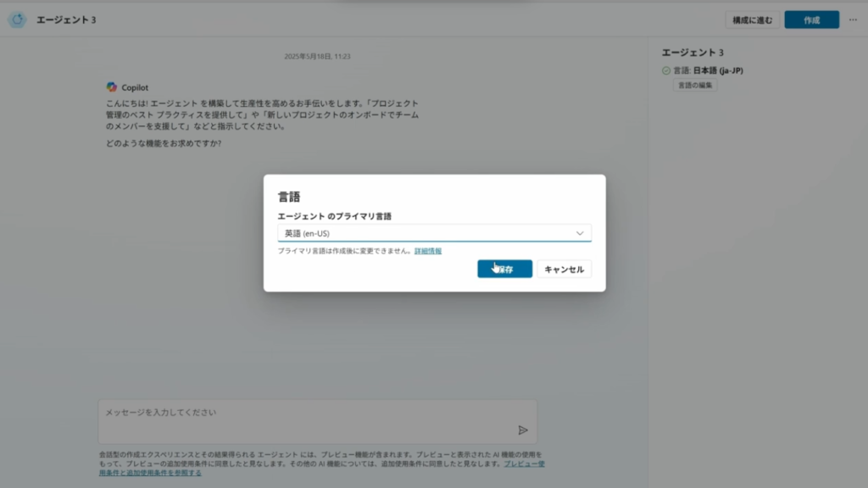This screenshot has width=868, height=488.
Task: Click the 構成に進む button
Action: point(752,19)
